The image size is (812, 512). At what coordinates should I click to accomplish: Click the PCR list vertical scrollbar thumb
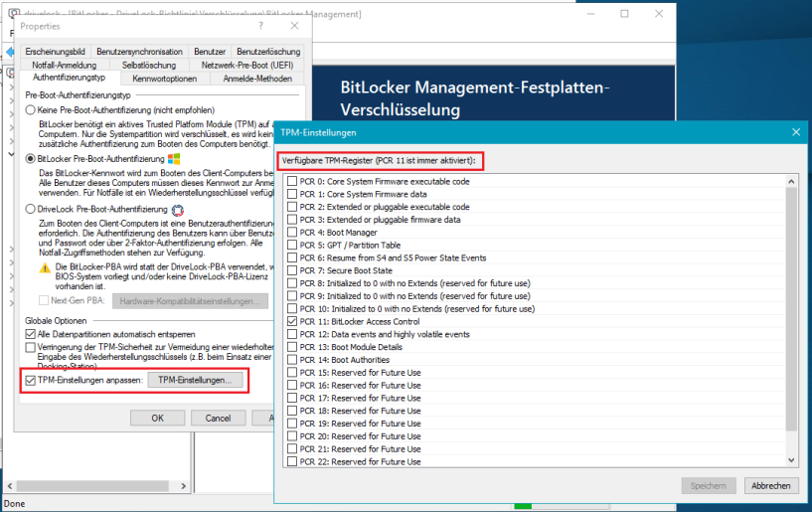[791, 309]
